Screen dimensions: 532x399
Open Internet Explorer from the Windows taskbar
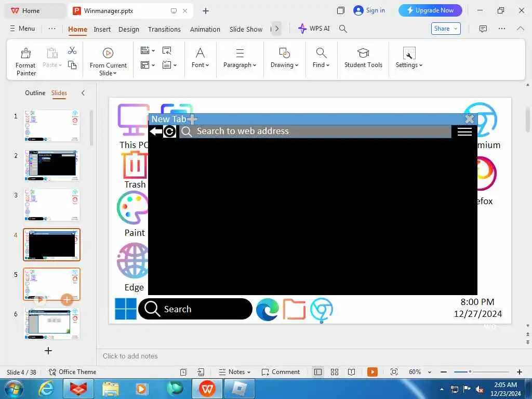point(46,389)
